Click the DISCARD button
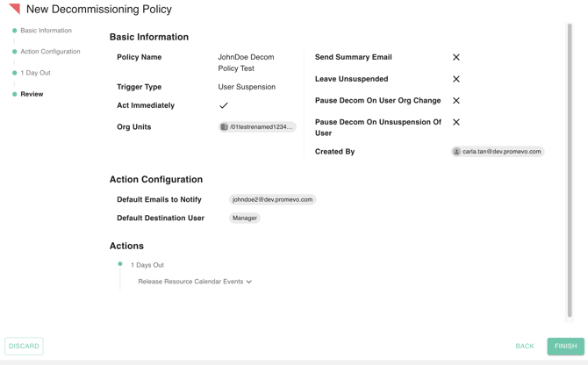This screenshot has width=588, height=365. (24, 346)
